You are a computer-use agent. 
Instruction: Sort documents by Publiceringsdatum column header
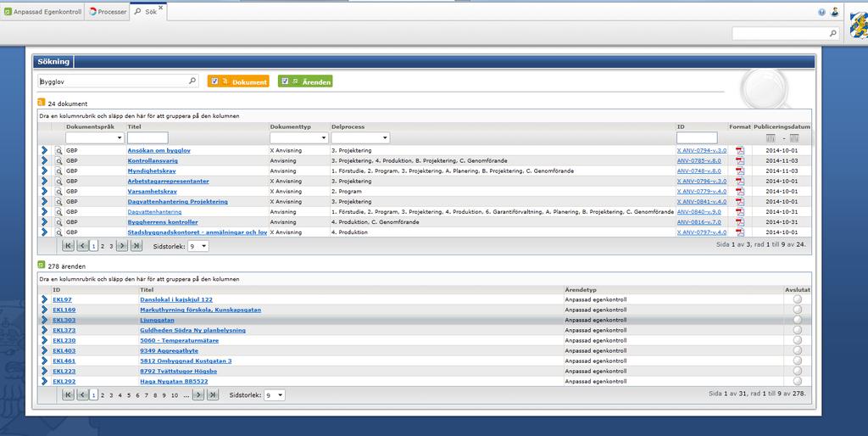click(782, 127)
